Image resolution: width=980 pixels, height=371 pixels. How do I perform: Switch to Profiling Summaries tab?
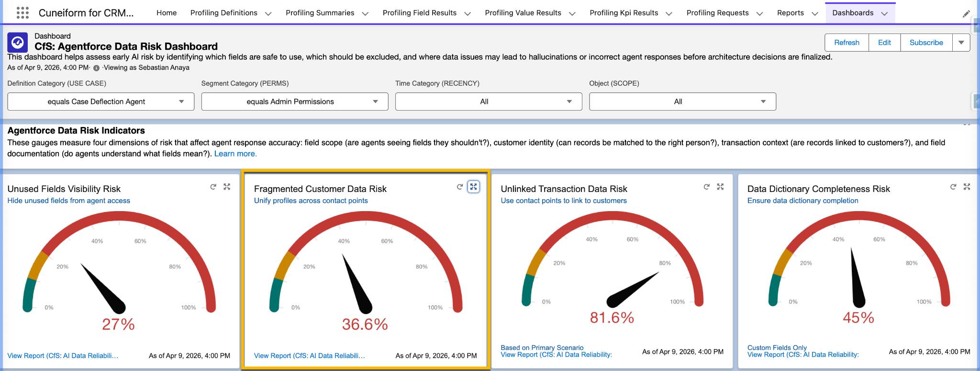320,13
